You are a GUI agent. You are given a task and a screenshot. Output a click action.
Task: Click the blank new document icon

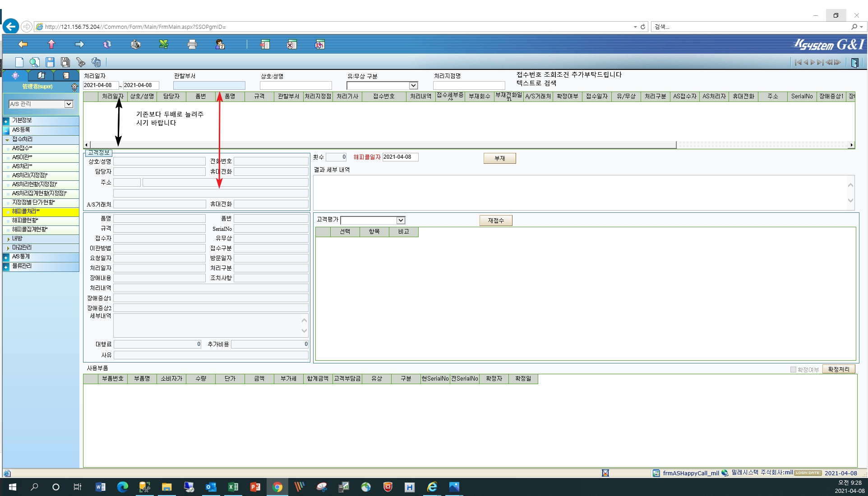(19, 62)
